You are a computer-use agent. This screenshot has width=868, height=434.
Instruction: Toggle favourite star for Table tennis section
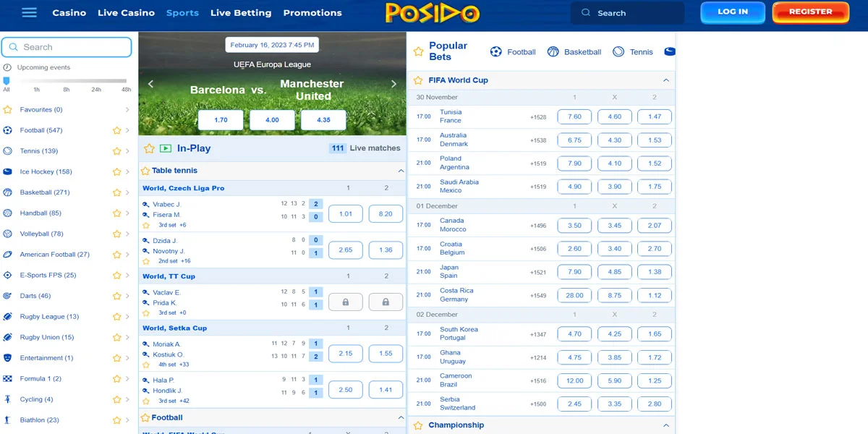point(145,171)
